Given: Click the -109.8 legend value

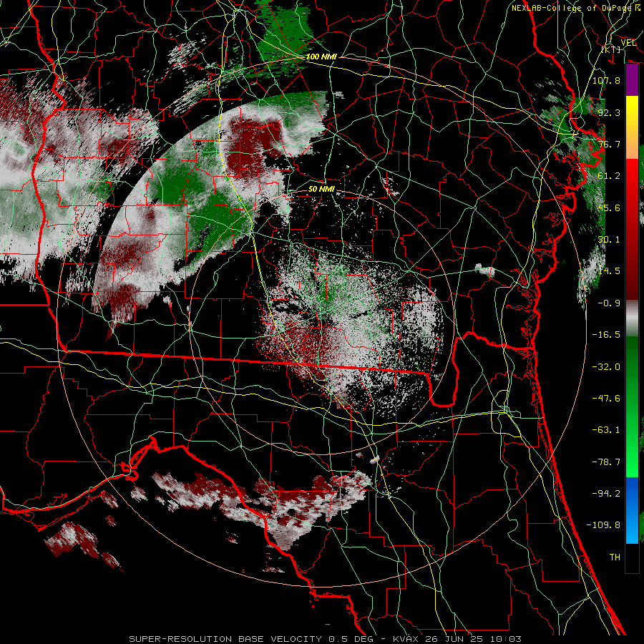Looking at the screenshot, I should click(603, 525).
